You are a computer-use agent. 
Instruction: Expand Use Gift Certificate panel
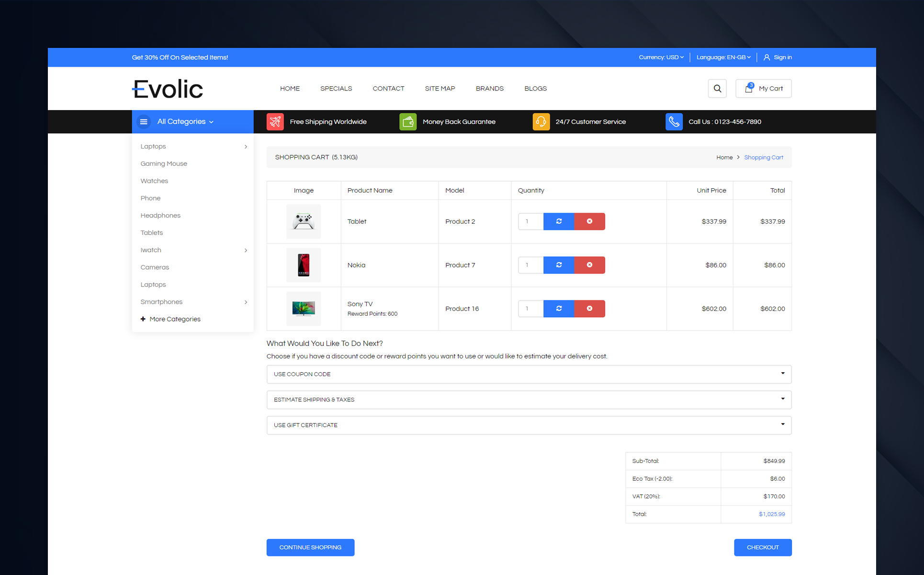point(529,425)
